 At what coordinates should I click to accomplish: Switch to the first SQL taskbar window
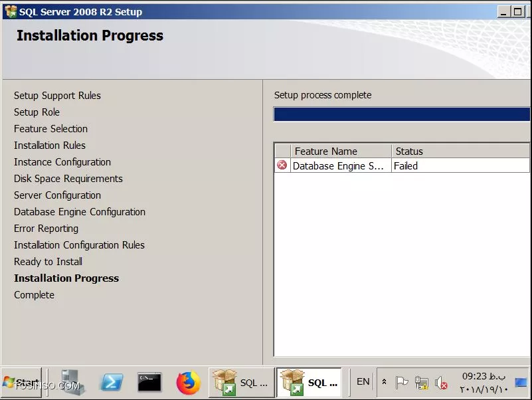[241, 383]
